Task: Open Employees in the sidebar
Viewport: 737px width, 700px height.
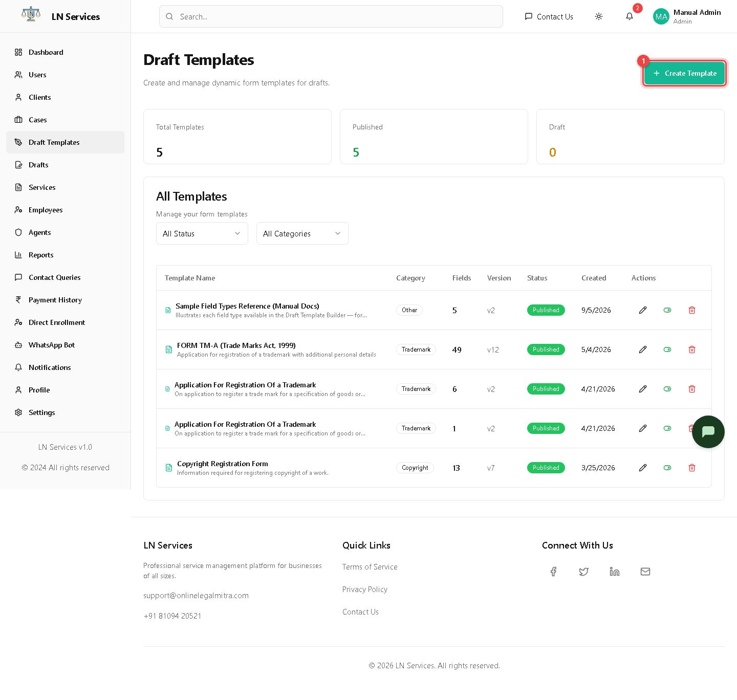Action: coord(65,210)
